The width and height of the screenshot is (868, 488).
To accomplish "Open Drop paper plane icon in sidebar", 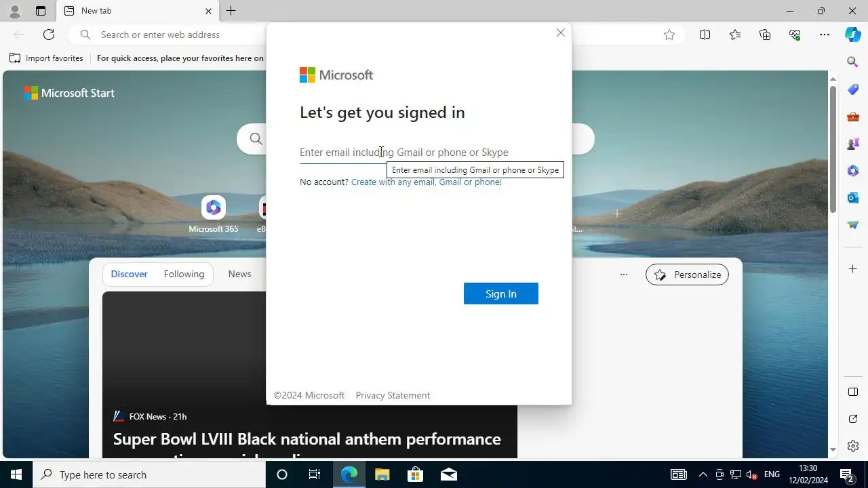I will coord(853,225).
